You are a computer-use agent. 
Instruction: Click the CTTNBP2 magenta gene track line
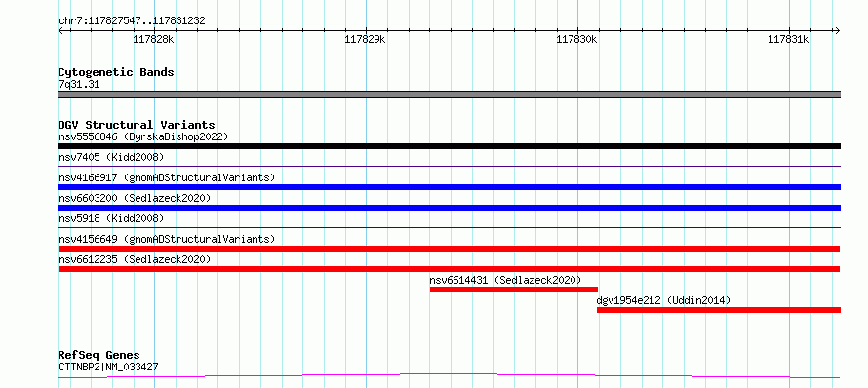point(449,376)
